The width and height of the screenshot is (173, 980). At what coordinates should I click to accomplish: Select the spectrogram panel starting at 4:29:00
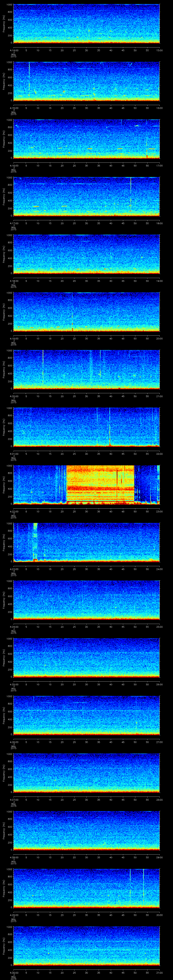pyautogui.click(x=86, y=888)
